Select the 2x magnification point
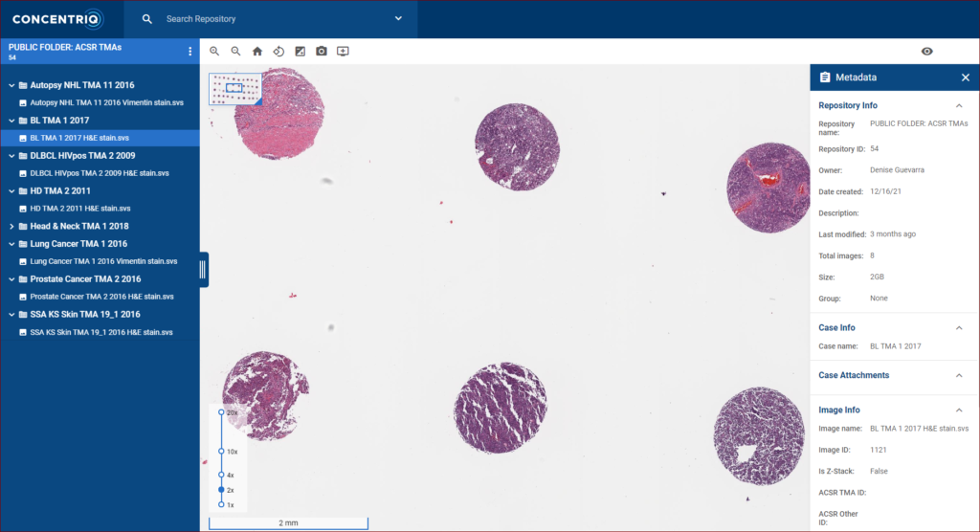Image resolution: width=980 pixels, height=532 pixels. pos(221,490)
